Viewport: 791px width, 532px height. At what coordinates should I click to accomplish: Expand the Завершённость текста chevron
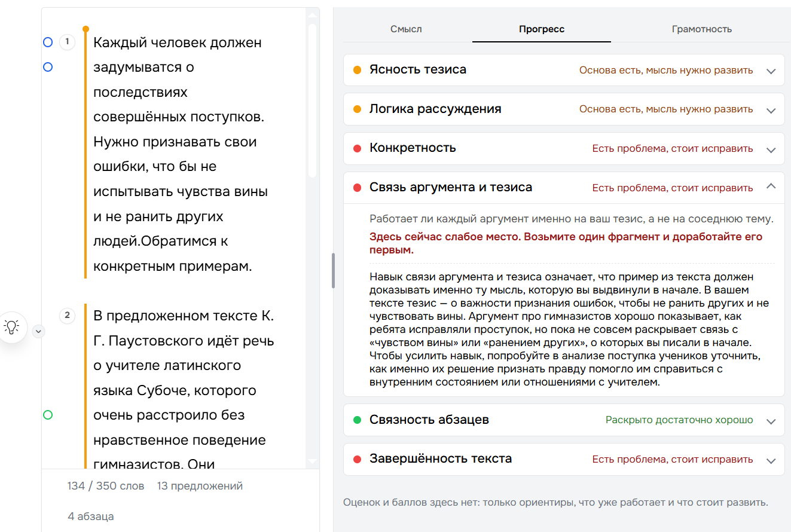[x=771, y=460]
